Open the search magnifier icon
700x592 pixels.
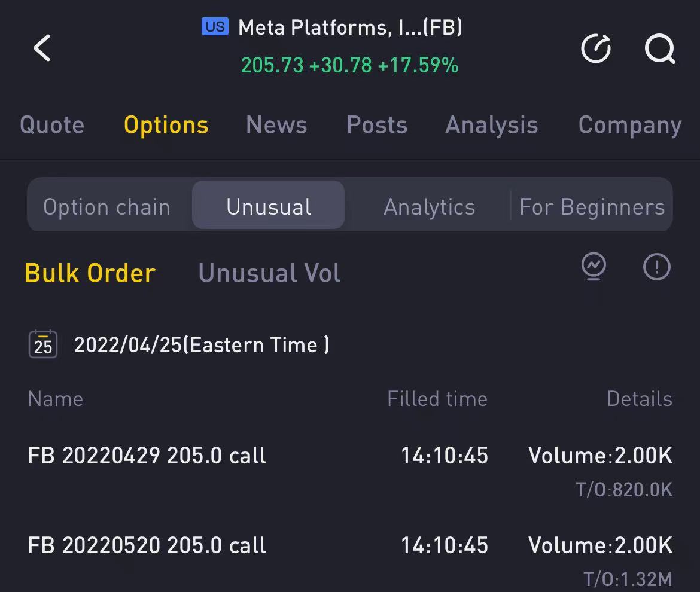tap(659, 48)
